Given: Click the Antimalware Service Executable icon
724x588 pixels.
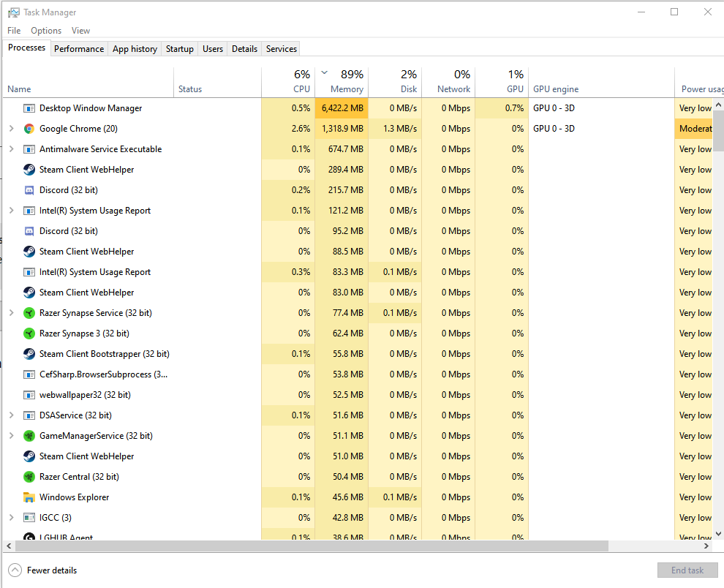Looking at the screenshot, I should pyautogui.click(x=29, y=149).
